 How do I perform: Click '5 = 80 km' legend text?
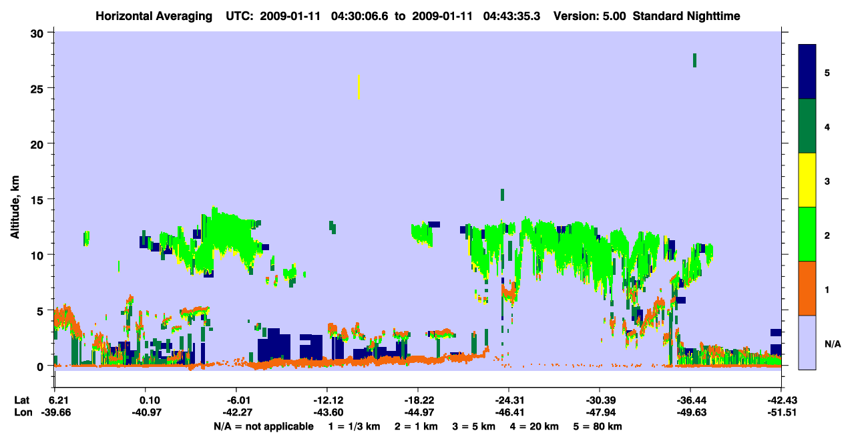pos(598,426)
